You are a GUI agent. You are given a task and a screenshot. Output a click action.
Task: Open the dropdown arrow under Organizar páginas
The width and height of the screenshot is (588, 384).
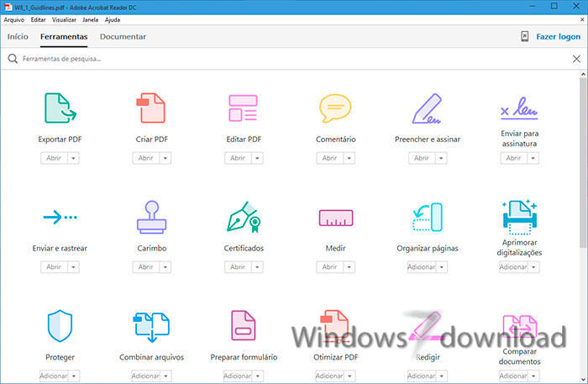coord(442,267)
